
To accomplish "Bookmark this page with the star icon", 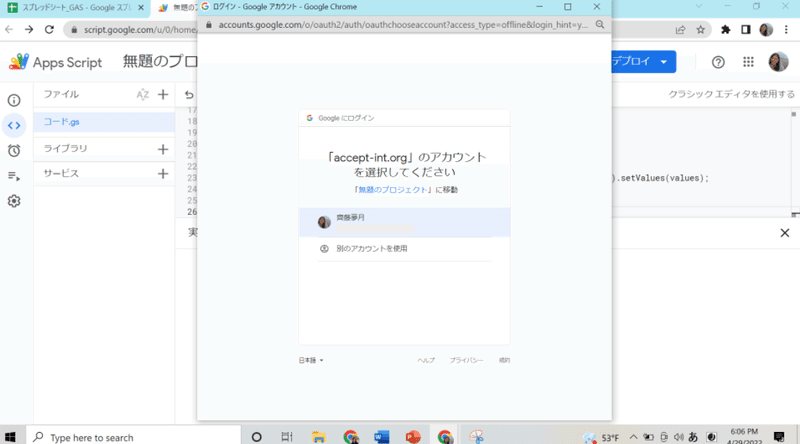I will pyautogui.click(x=701, y=30).
